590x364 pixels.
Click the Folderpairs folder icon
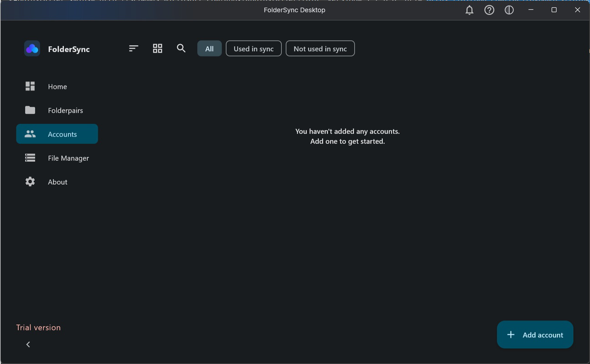30,110
